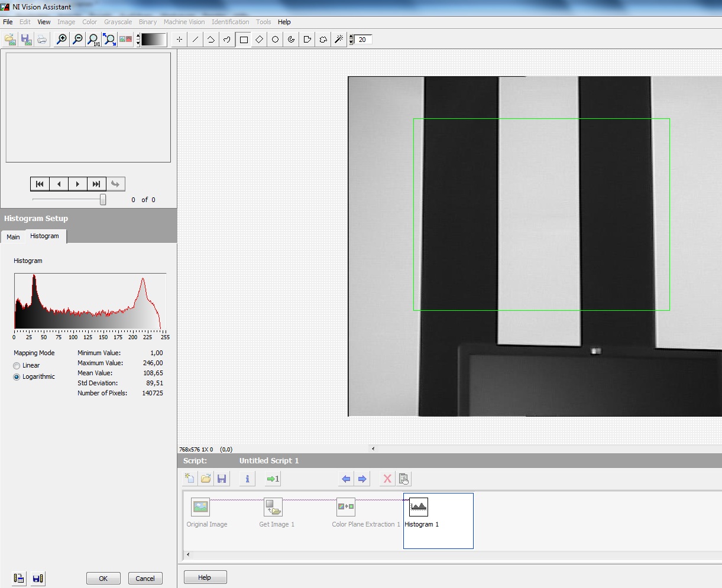Open the View menu
Image resolution: width=722 pixels, height=588 pixels.
tap(44, 22)
